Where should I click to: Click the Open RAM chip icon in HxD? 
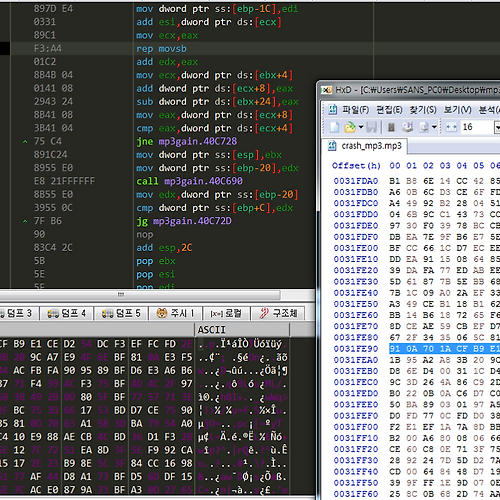click(x=392, y=127)
